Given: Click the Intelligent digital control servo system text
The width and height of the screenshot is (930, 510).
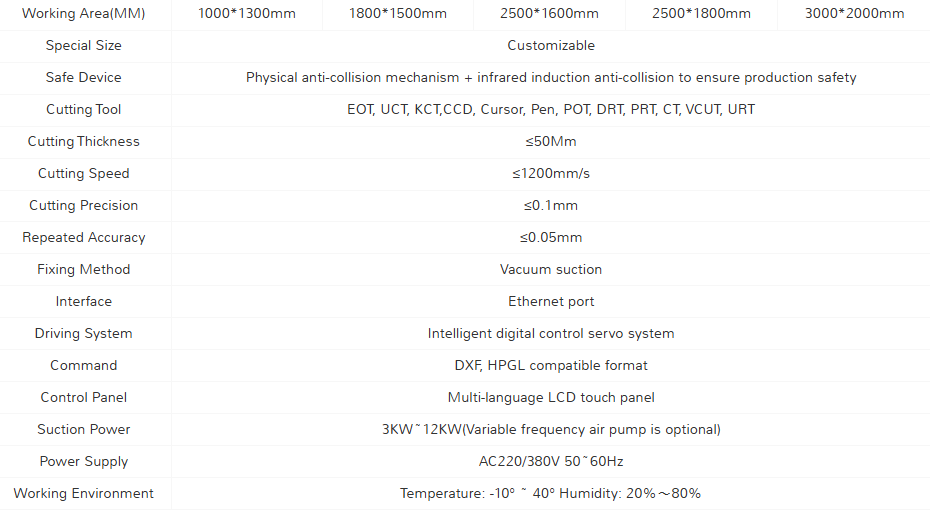Looking at the screenshot, I should [x=551, y=333].
